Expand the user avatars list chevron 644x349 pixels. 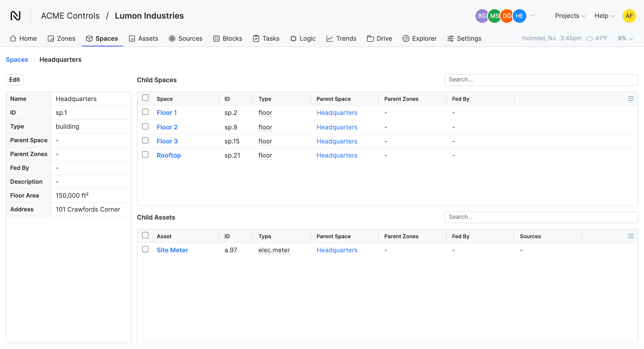tap(532, 16)
